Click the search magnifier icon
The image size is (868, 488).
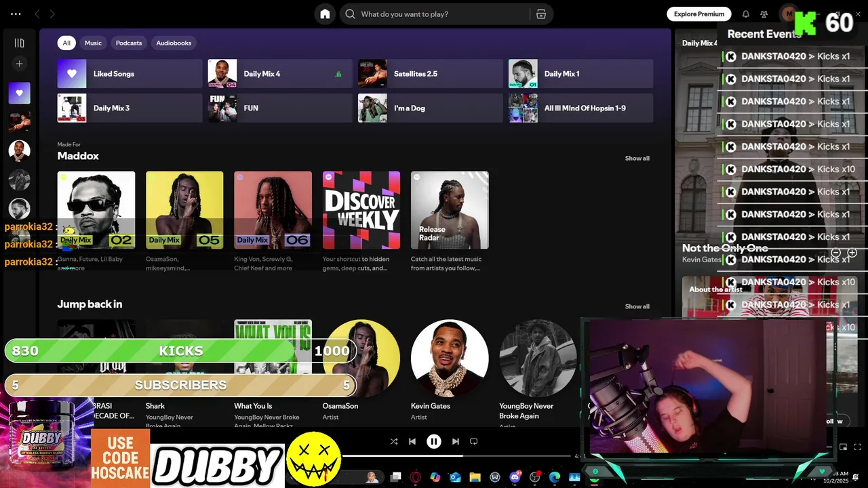coord(350,14)
